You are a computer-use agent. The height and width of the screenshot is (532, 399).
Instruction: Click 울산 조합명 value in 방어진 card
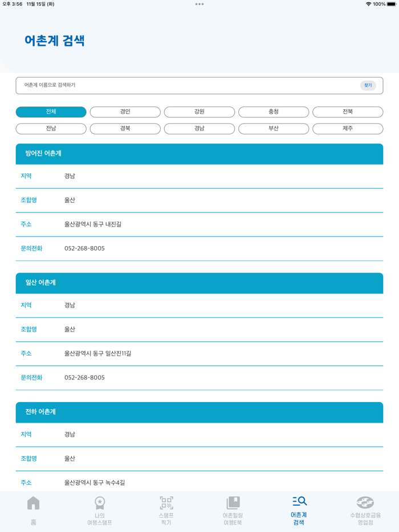coord(70,200)
